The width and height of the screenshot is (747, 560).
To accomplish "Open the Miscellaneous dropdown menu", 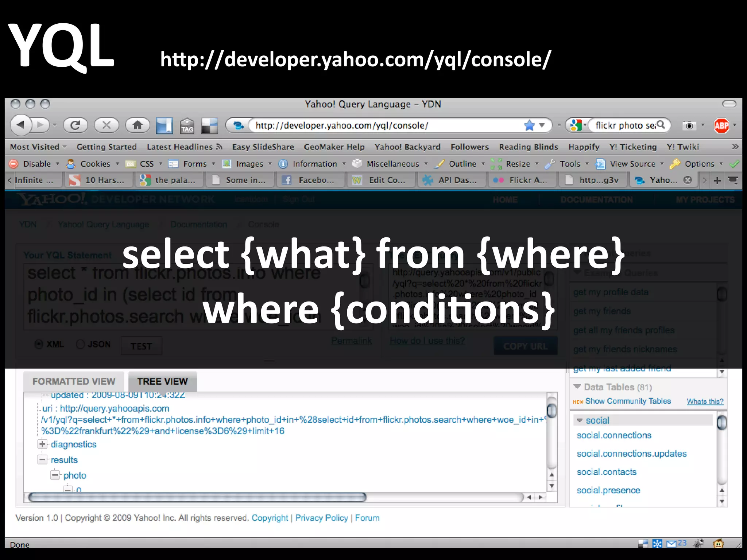I will (390, 164).
